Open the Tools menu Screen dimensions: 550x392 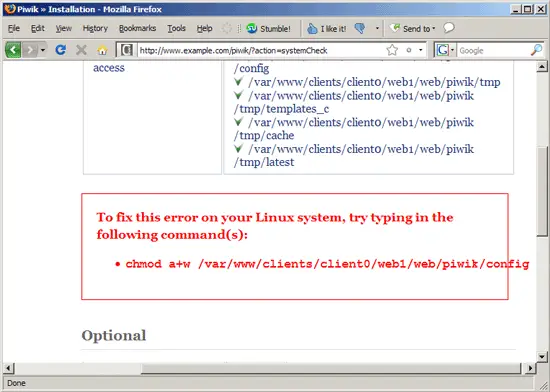(176, 28)
